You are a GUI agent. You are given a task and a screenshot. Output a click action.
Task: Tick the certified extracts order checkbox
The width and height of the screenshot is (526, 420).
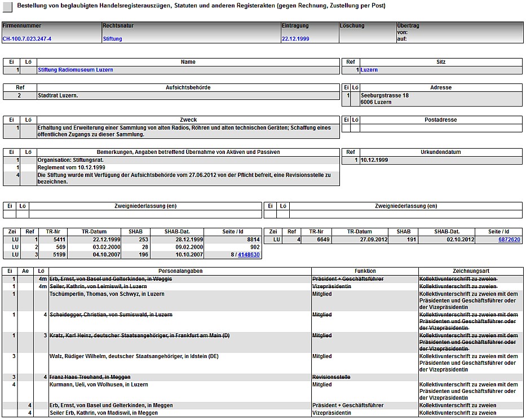7,6
